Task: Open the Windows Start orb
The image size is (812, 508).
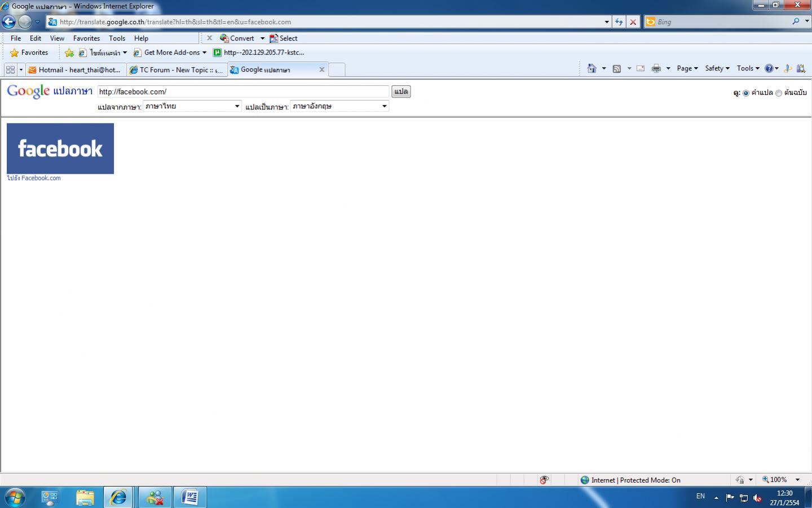Action: pyautogui.click(x=15, y=497)
